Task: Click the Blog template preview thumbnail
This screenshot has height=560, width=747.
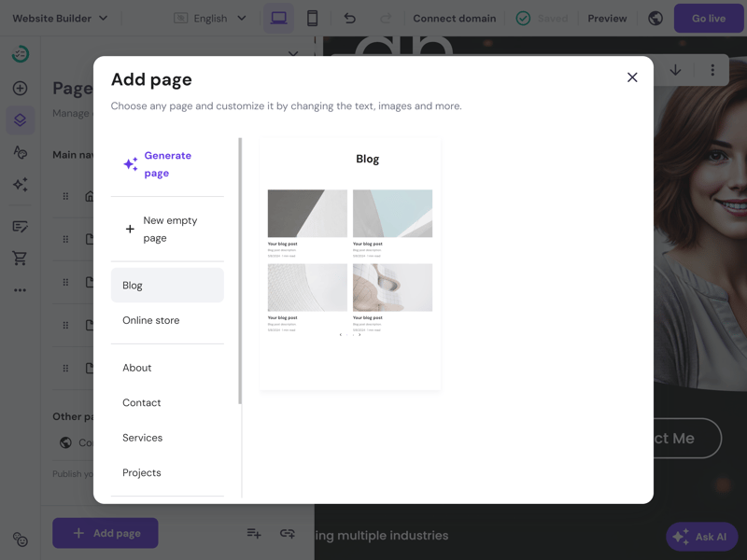Action: (350, 264)
